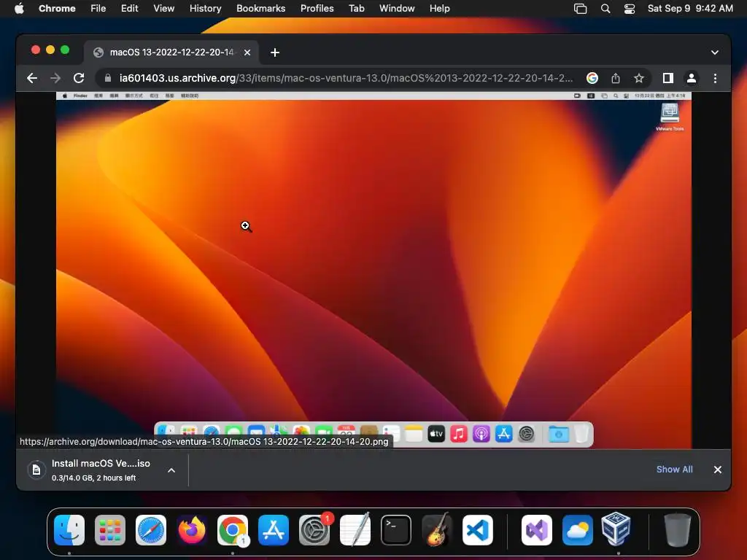Click the download file icon
The image size is (747, 560).
pyautogui.click(x=36, y=470)
